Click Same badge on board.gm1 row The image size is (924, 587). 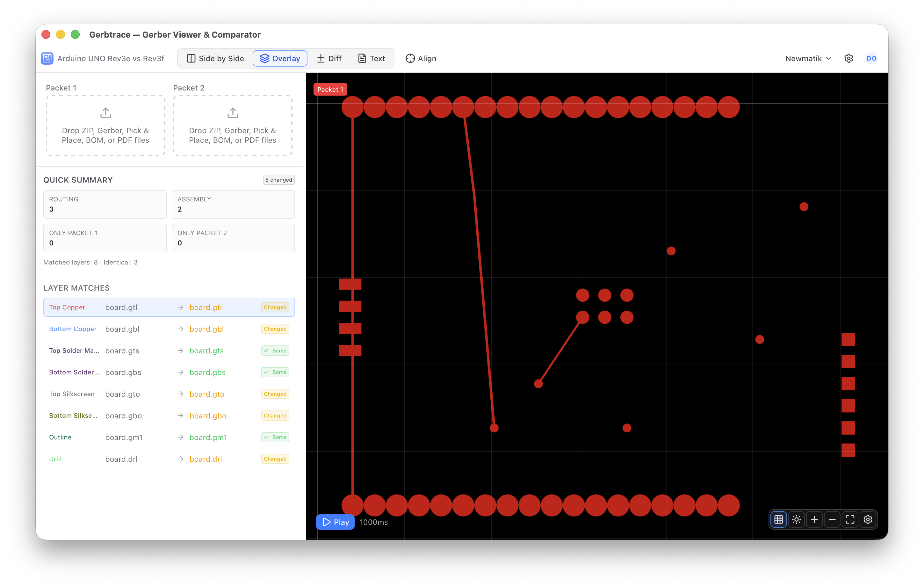[275, 437]
